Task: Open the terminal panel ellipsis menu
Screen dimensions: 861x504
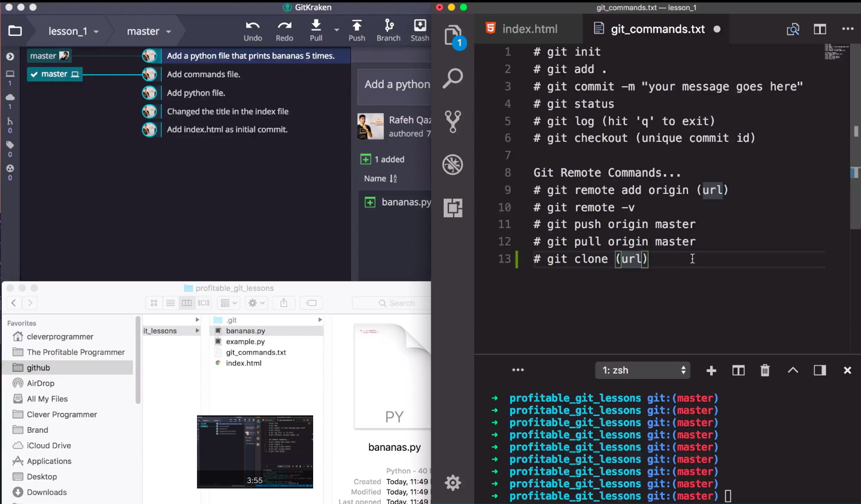Action: pos(518,370)
